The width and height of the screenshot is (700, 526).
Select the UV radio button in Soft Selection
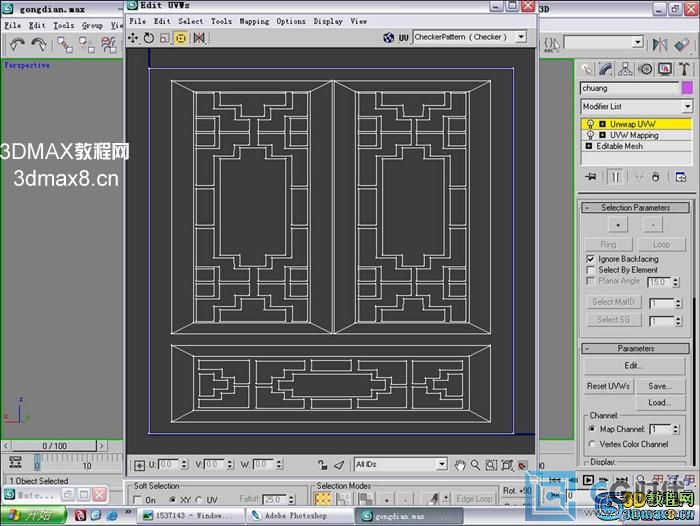click(199, 500)
